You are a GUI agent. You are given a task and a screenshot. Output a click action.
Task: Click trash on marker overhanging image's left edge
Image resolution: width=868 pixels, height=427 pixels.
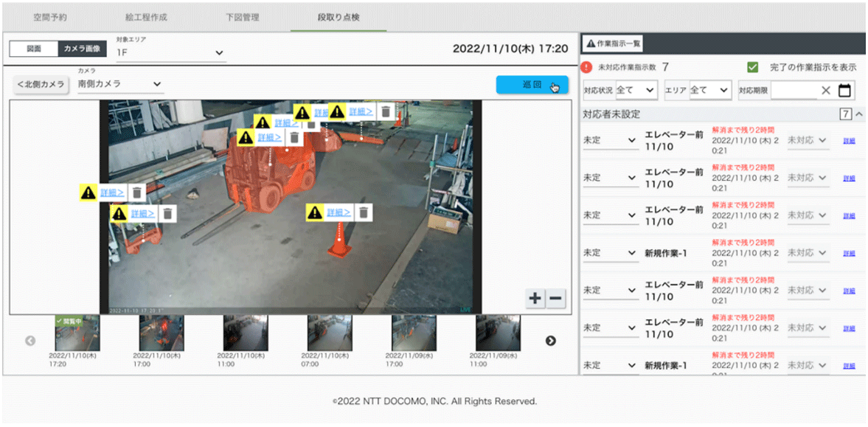tap(136, 192)
